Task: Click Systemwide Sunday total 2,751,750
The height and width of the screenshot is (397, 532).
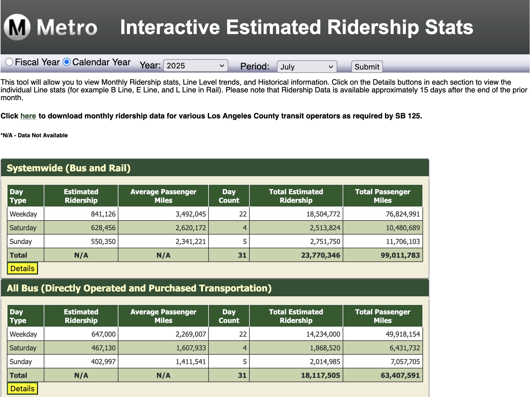Action: 325,241
